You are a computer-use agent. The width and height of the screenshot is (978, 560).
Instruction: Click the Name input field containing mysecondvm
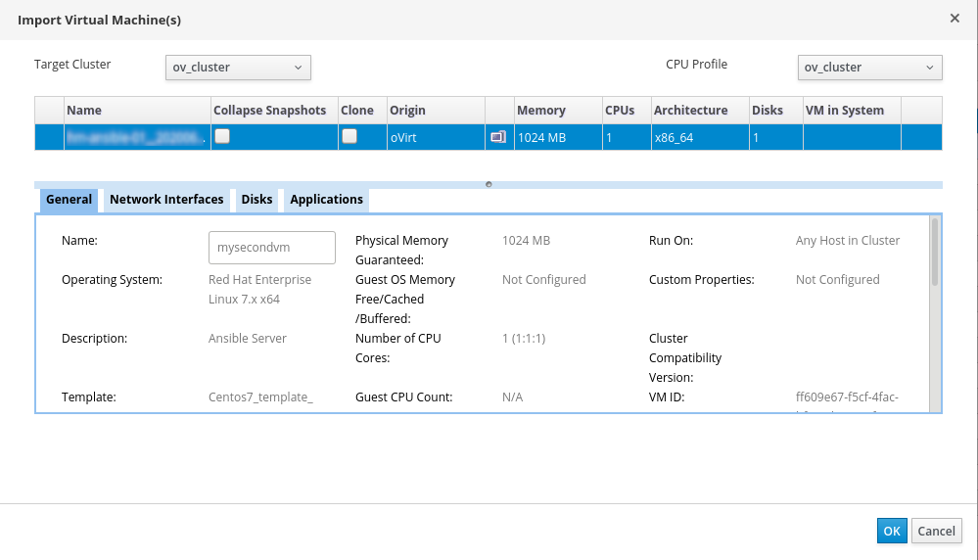[272, 248]
